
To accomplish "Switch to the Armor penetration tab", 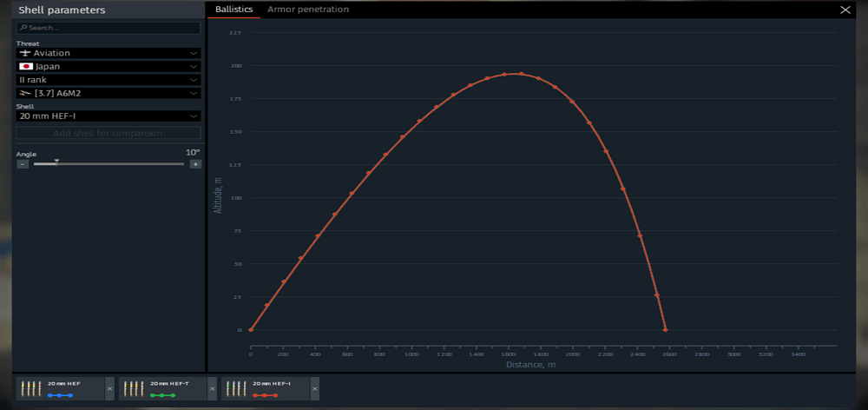I will click(308, 10).
